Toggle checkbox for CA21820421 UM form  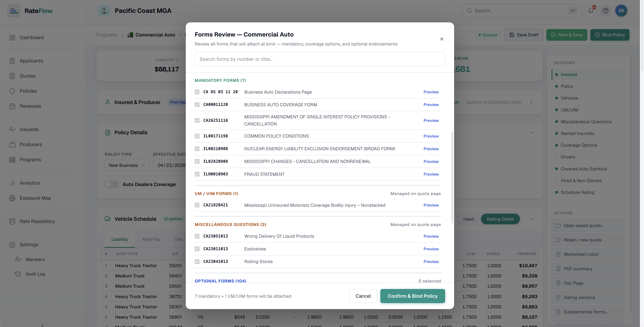point(197,205)
